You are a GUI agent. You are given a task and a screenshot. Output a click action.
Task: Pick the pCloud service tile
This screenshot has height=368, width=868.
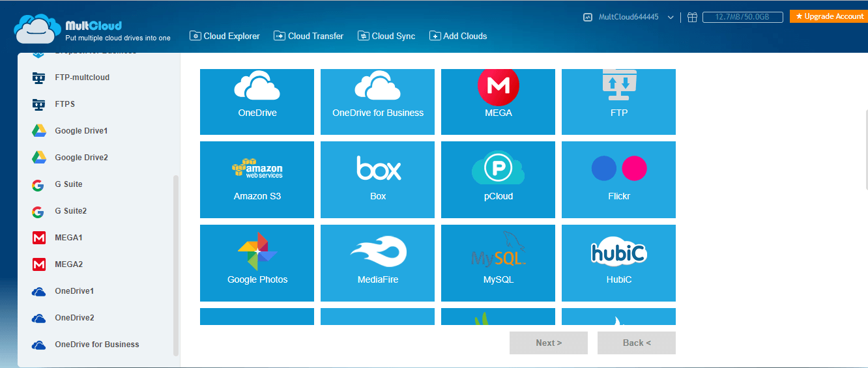498,179
